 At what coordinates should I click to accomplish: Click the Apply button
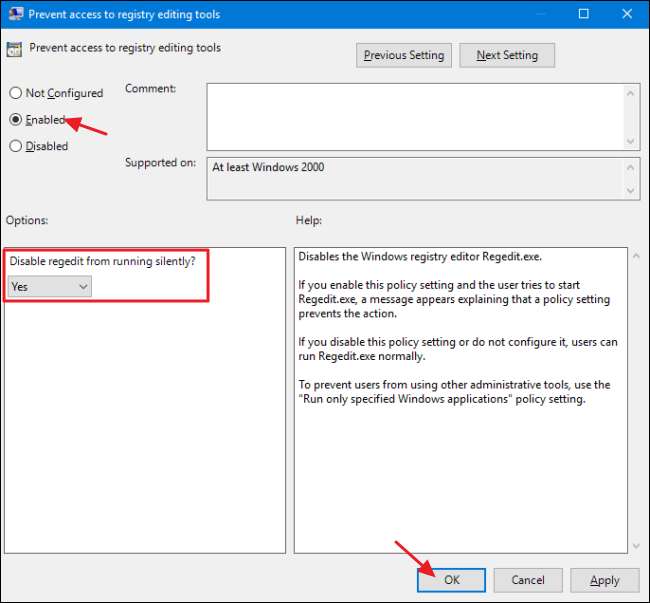tap(605, 580)
